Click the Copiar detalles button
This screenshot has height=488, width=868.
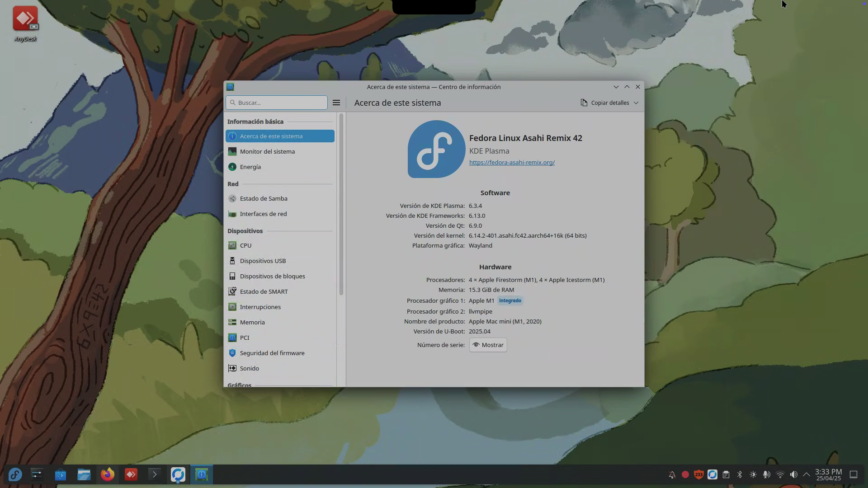tap(605, 103)
